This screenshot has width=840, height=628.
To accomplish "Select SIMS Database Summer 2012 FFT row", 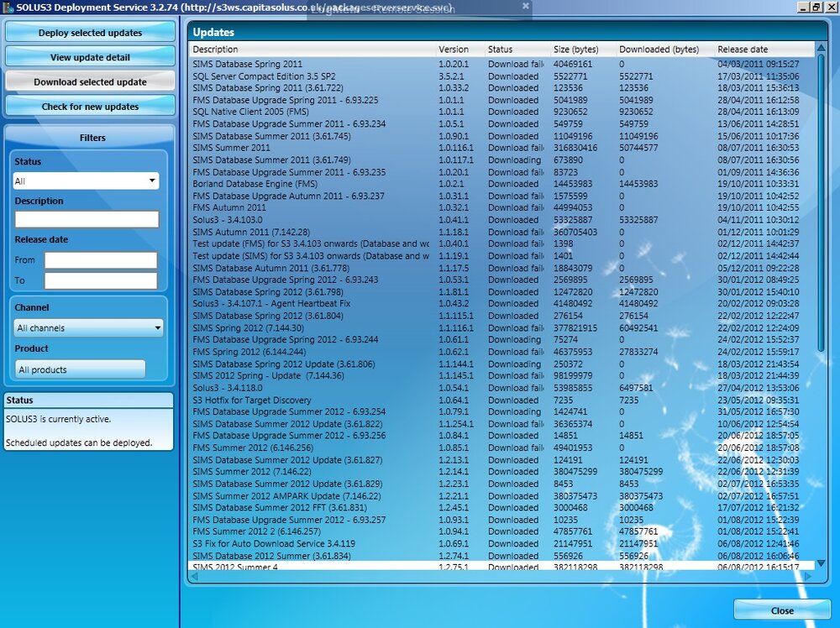I will pos(501,508).
